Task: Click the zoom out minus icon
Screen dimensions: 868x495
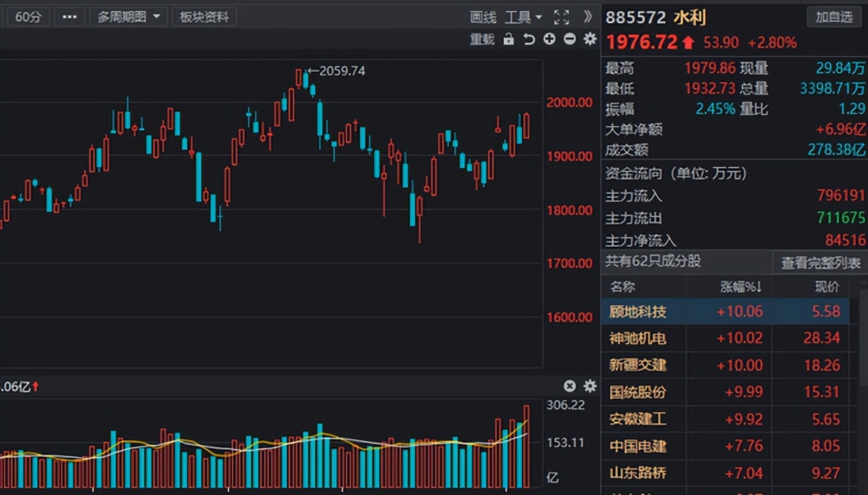Action: click(x=570, y=39)
